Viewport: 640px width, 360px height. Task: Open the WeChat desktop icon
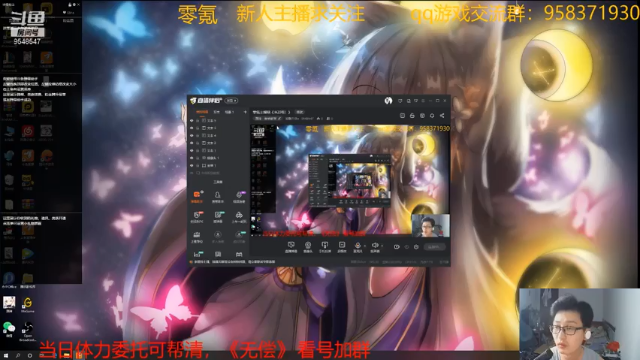(x=9, y=329)
